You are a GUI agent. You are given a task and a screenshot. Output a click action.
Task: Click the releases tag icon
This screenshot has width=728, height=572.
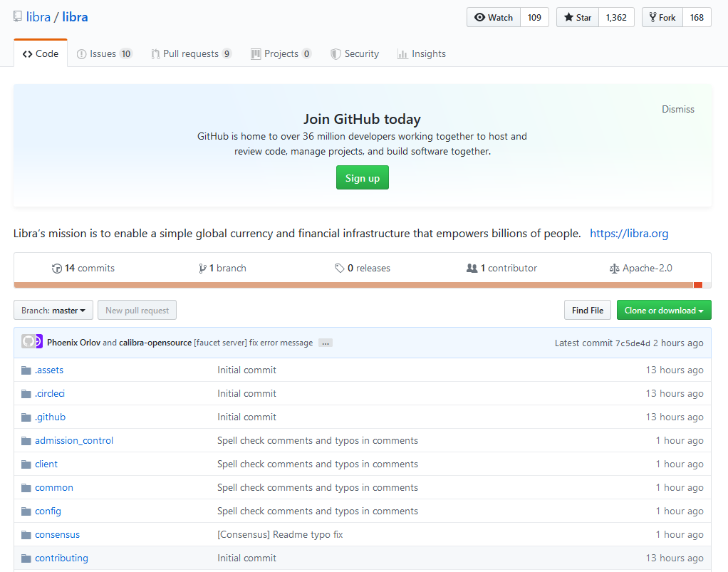pyautogui.click(x=340, y=269)
